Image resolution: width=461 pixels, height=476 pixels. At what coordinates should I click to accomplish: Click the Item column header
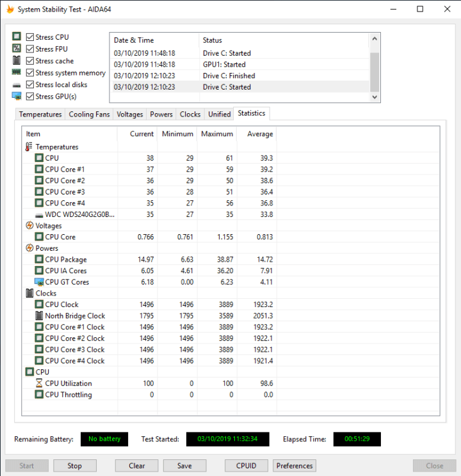(x=70, y=134)
